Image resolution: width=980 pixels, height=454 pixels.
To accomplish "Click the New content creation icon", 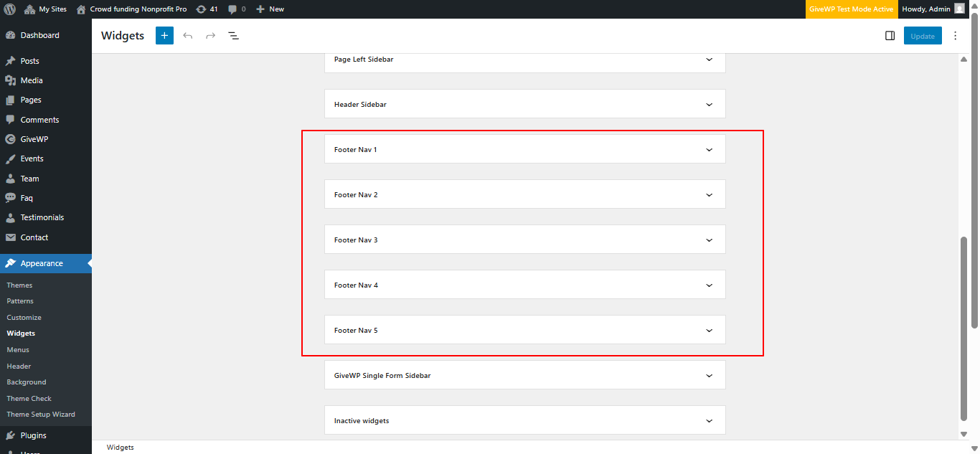I will tap(270, 9).
